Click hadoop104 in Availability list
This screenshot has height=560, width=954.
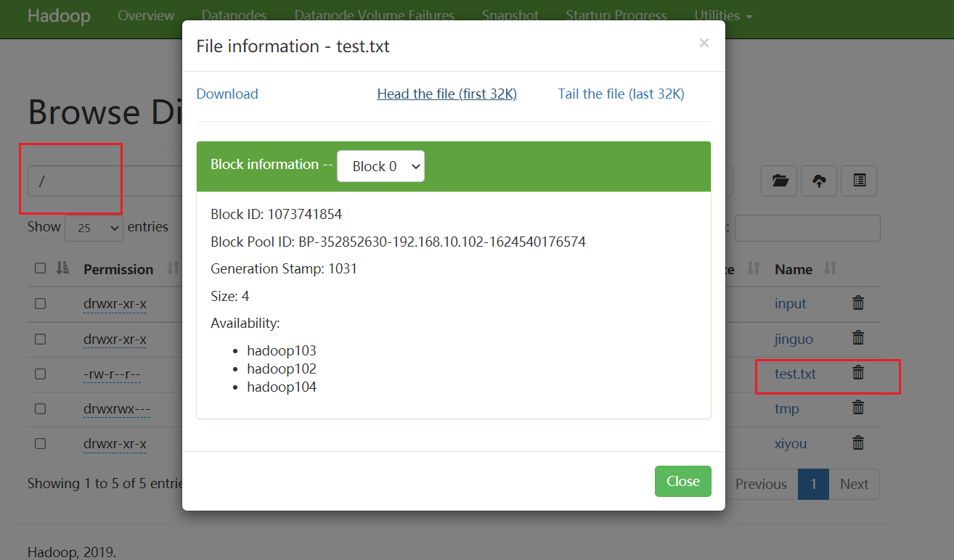(282, 387)
